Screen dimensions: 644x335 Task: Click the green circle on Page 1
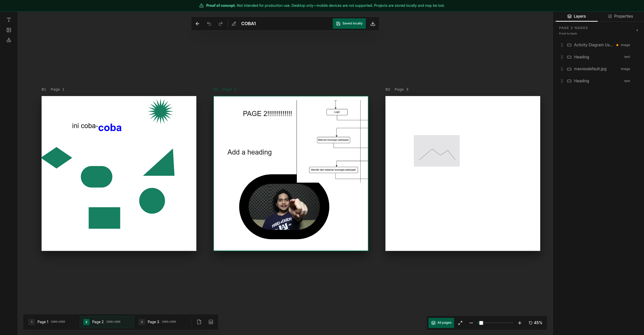(x=152, y=201)
